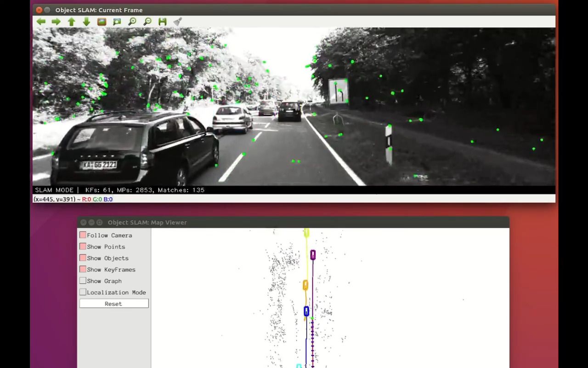Minimize the Current Frame window
The height and width of the screenshot is (368, 588).
(47, 10)
